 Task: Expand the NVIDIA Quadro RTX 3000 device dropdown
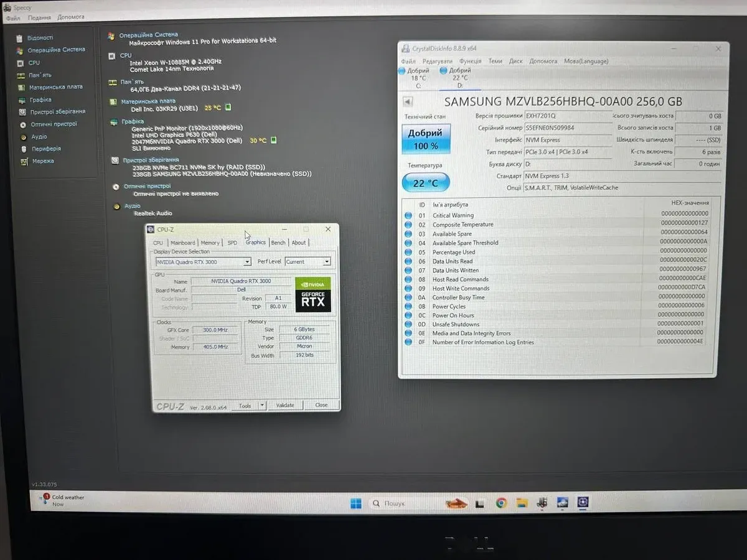[x=247, y=262]
